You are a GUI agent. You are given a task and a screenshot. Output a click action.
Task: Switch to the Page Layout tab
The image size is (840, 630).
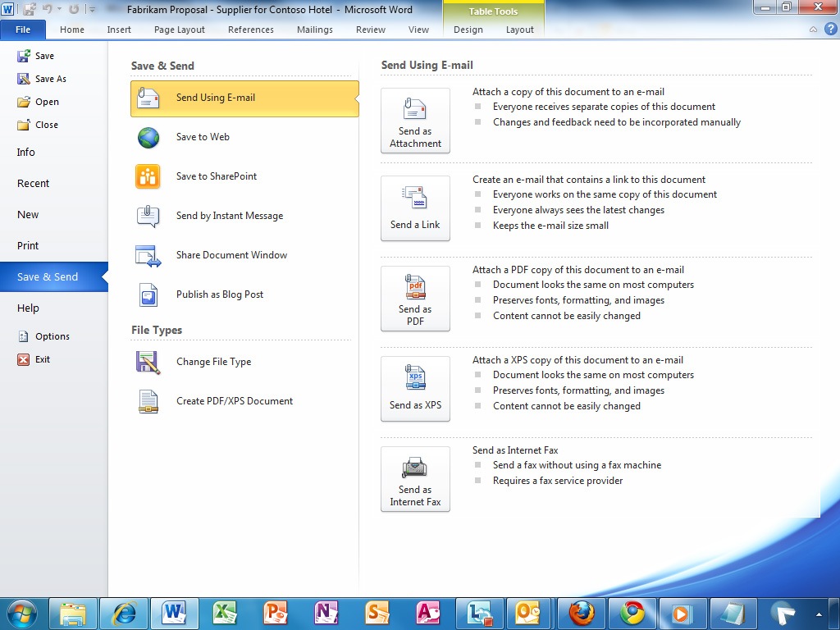(x=180, y=30)
